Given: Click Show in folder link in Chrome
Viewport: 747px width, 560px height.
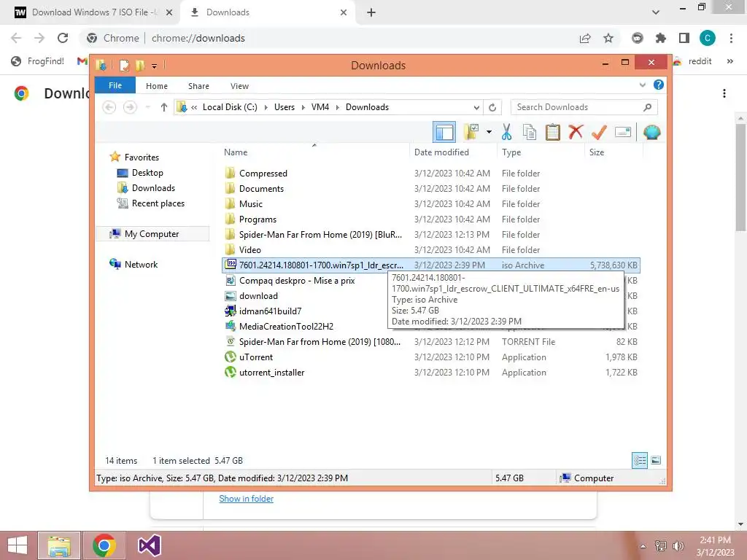Looking at the screenshot, I should coord(247,499).
